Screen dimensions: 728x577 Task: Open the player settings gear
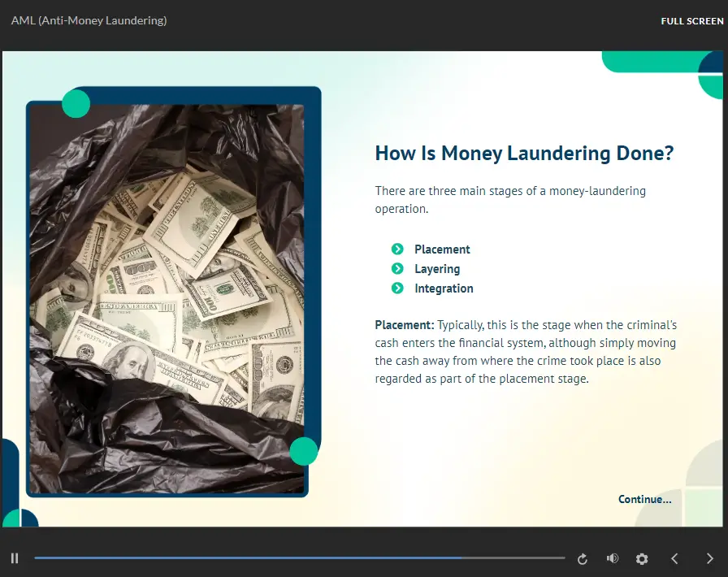642,559
